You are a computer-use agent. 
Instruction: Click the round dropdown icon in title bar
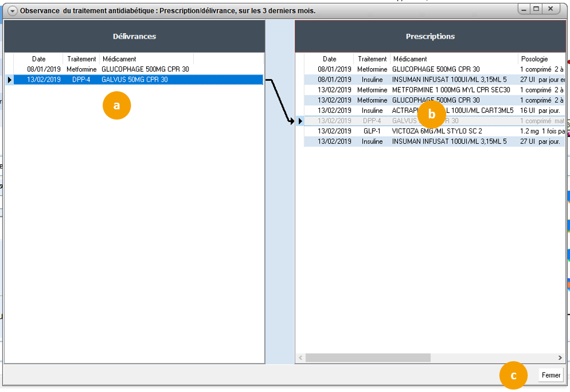pyautogui.click(x=11, y=11)
